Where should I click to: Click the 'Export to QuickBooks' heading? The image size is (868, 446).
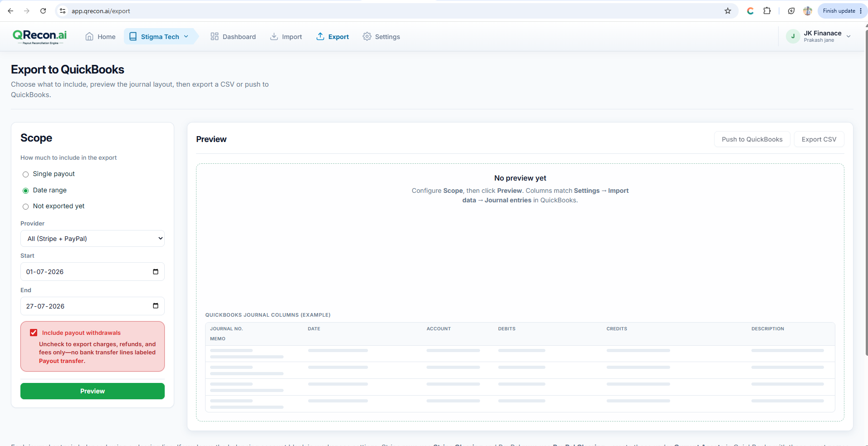coord(68,69)
